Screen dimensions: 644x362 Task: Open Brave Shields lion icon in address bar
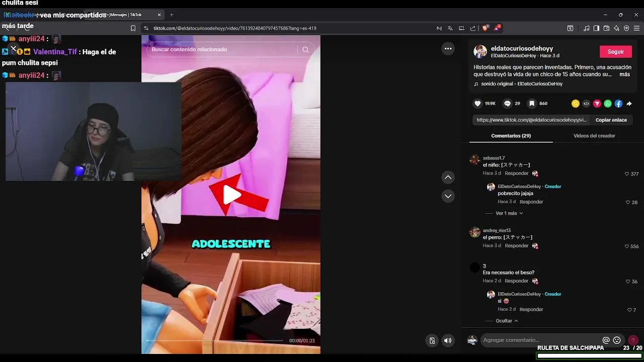click(x=486, y=28)
